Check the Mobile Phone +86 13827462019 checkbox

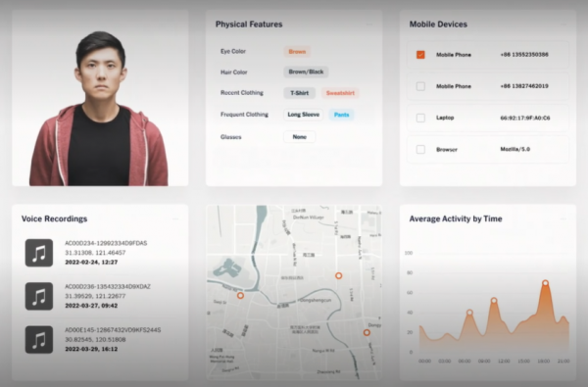(420, 86)
